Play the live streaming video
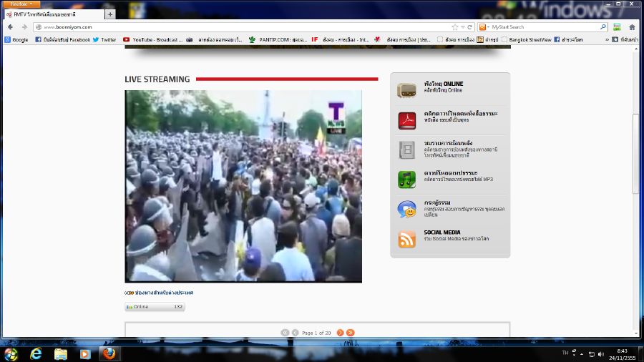This screenshot has height=362, width=644. [243, 186]
